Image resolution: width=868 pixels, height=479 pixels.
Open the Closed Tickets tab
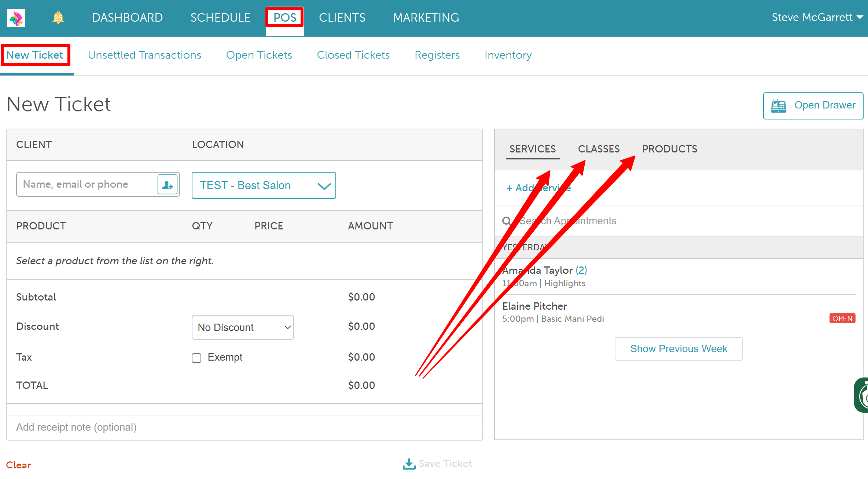pyautogui.click(x=353, y=55)
